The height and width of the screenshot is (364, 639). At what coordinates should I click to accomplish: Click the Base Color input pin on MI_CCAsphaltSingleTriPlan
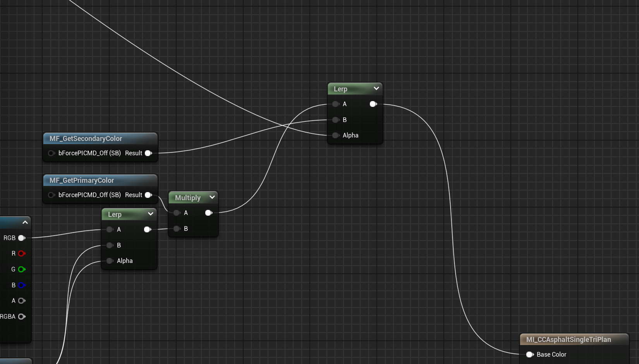point(530,354)
